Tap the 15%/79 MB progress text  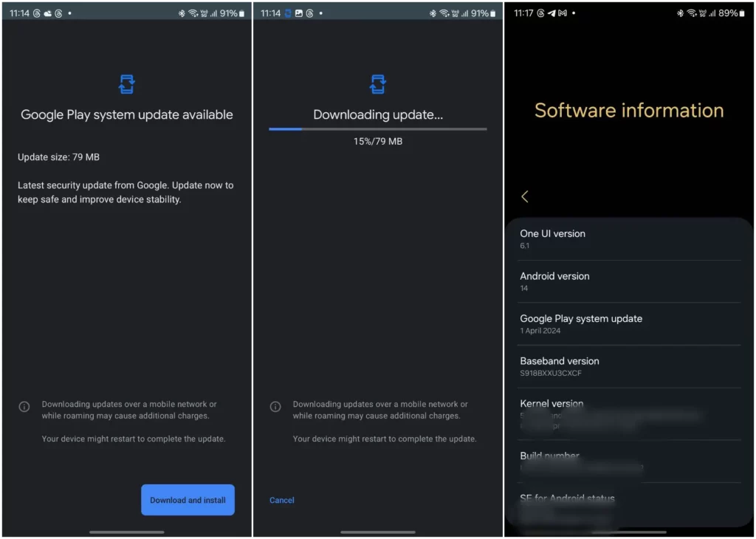[x=378, y=141]
